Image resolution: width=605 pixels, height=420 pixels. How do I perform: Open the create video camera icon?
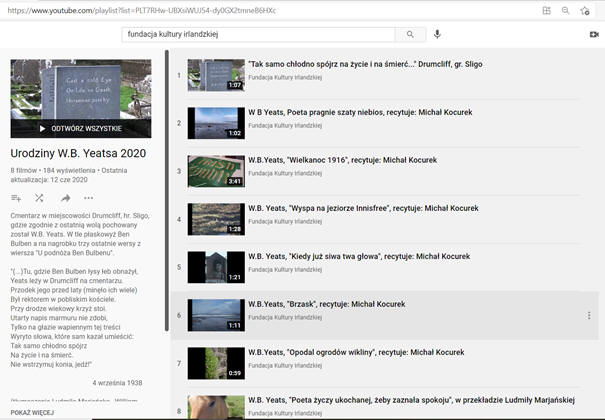point(594,35)
